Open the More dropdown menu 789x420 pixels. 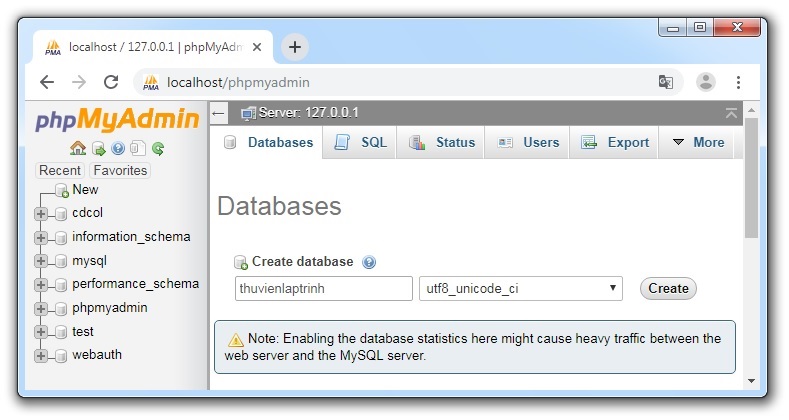tap(698, 143)
